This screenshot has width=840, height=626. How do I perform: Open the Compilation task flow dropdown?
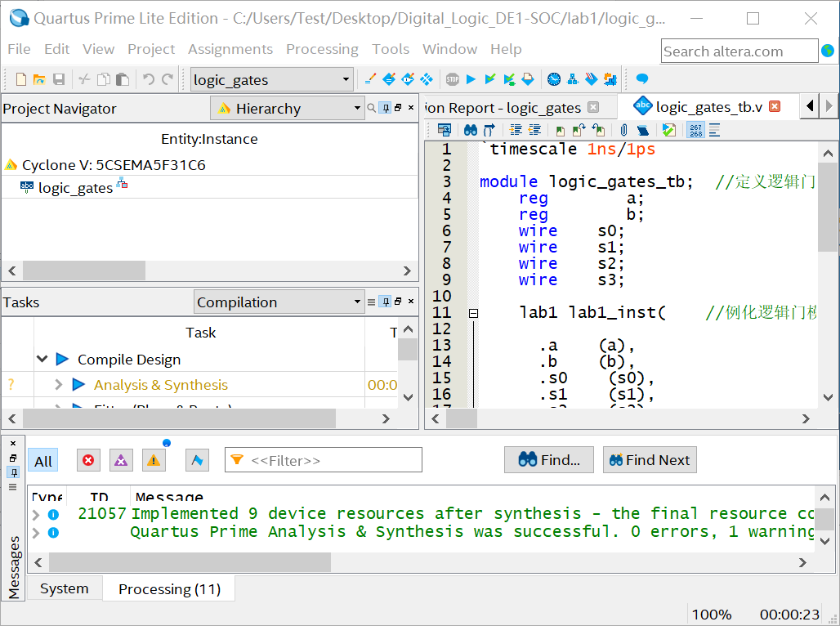[279, 302]
